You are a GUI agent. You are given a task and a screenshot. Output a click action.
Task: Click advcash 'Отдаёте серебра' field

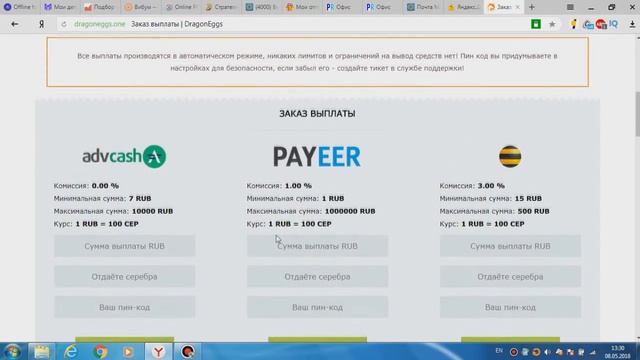[x=124, y=277]
